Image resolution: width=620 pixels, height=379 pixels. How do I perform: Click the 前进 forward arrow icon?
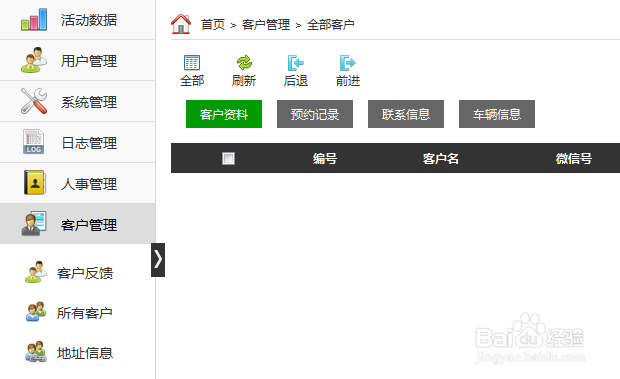coord(348,62)
